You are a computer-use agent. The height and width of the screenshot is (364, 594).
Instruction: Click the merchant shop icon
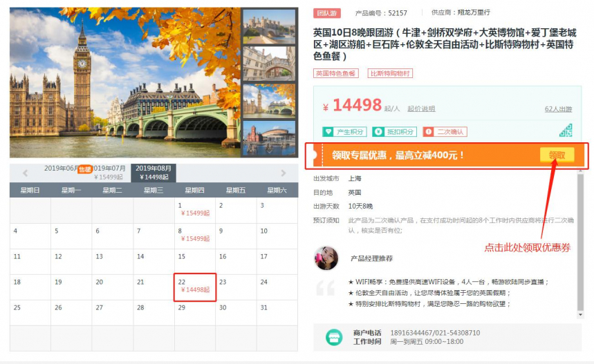point(334,337)
